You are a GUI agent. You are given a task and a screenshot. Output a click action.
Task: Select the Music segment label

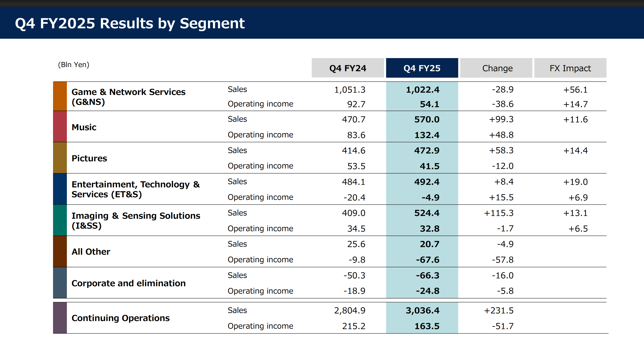tap(84, 127)
